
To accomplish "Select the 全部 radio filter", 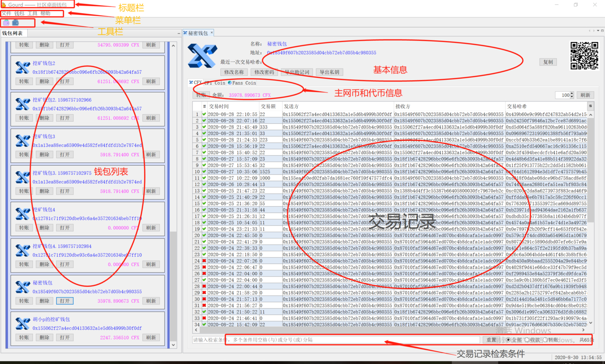I will (509, 340).
